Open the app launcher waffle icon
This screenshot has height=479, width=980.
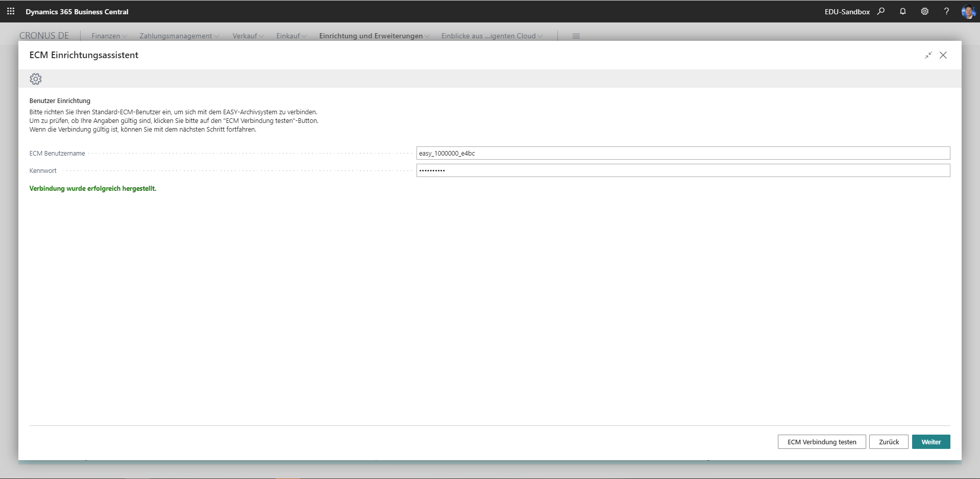[11, 11]
